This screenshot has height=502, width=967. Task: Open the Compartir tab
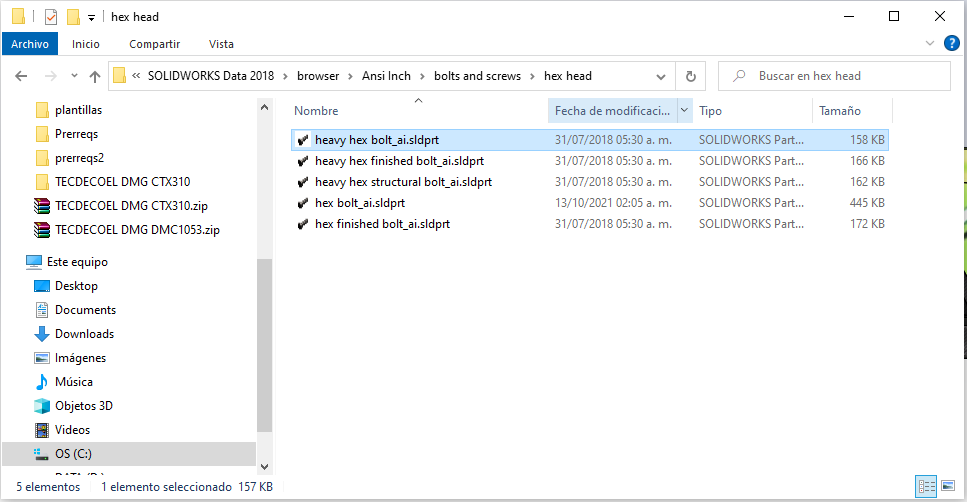coord(154,44)
